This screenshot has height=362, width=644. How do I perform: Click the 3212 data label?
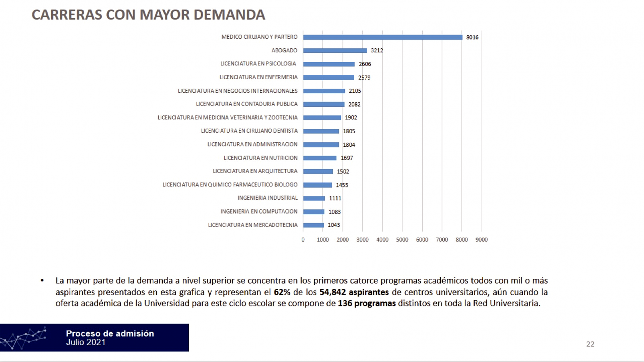(x=377, y=50)
